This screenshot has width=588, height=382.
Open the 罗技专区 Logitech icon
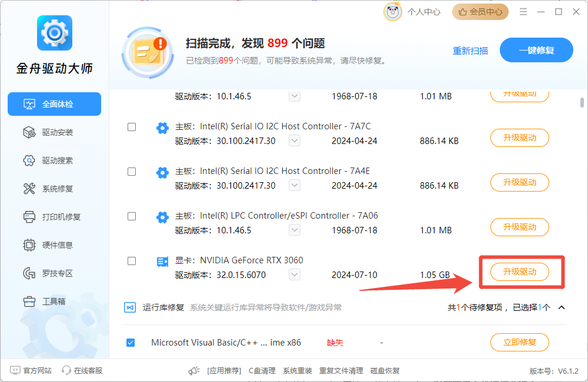click(x=29, y=273)
